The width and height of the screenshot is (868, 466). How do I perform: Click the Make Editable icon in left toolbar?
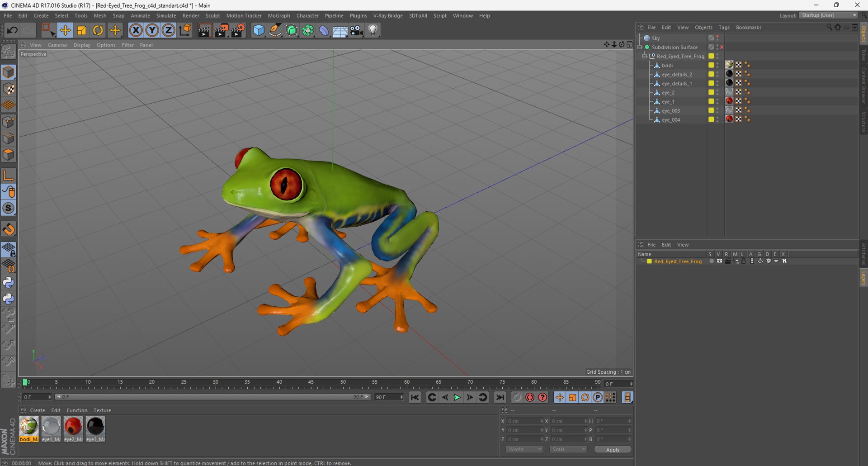(x=9, y=52)
